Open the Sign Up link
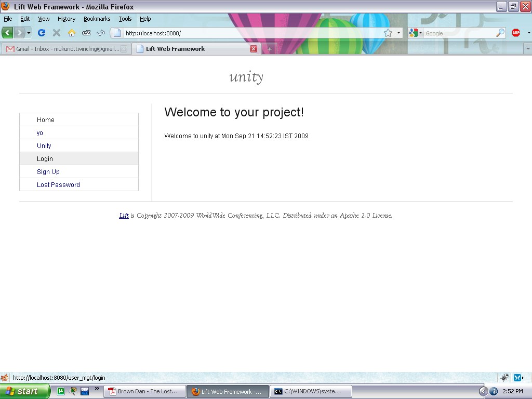 [48, 172]
